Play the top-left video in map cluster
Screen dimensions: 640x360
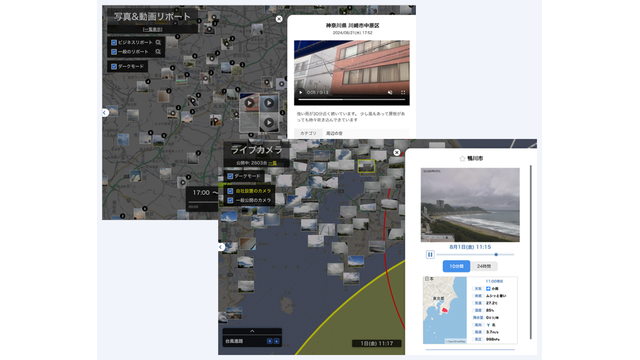tap(249, 103)
